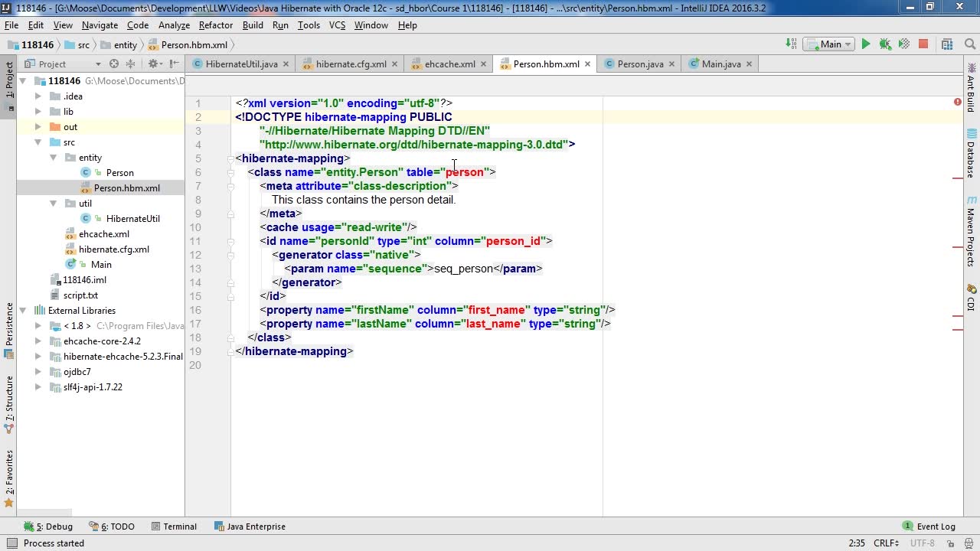Open the Refactor menu
Viewport: 980px width, 551px height.
coord(216,25)
